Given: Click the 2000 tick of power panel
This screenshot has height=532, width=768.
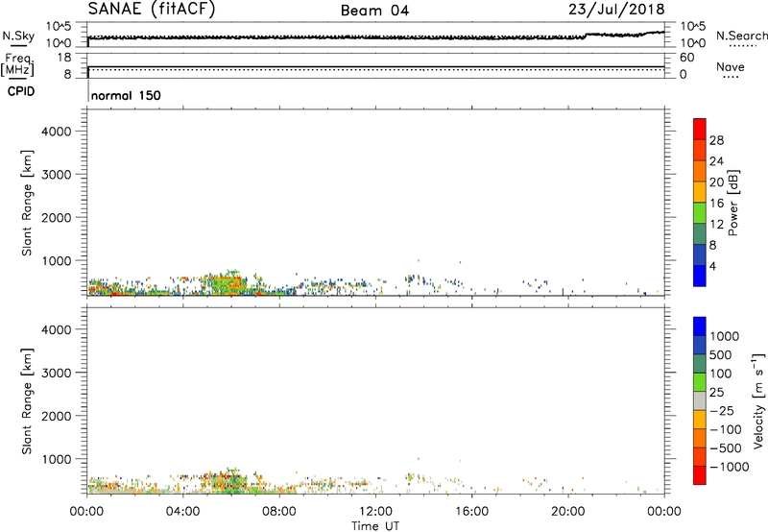Looking at the screenshot, I should (57, 217).
